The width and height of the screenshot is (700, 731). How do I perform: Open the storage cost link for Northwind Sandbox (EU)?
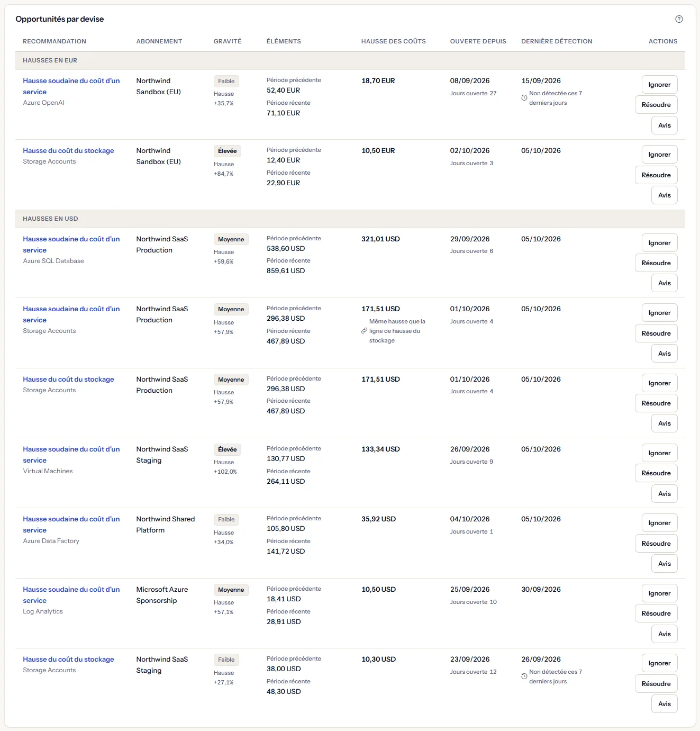[68, 151]
